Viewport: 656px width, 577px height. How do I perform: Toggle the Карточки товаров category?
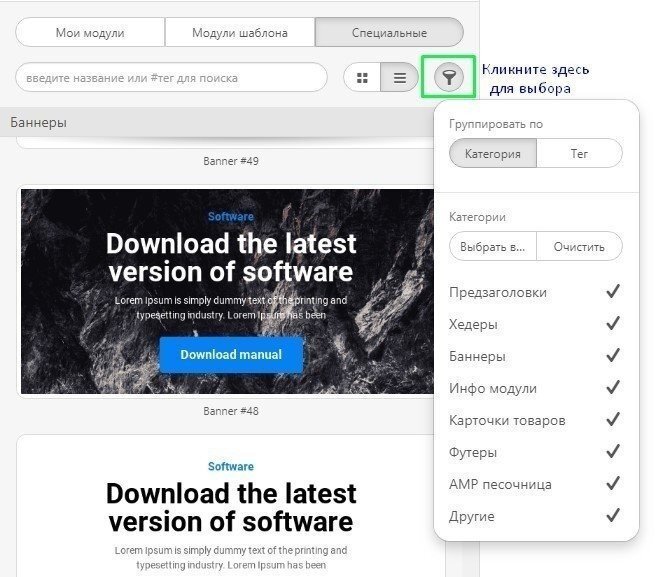click(x=613, y=420)
